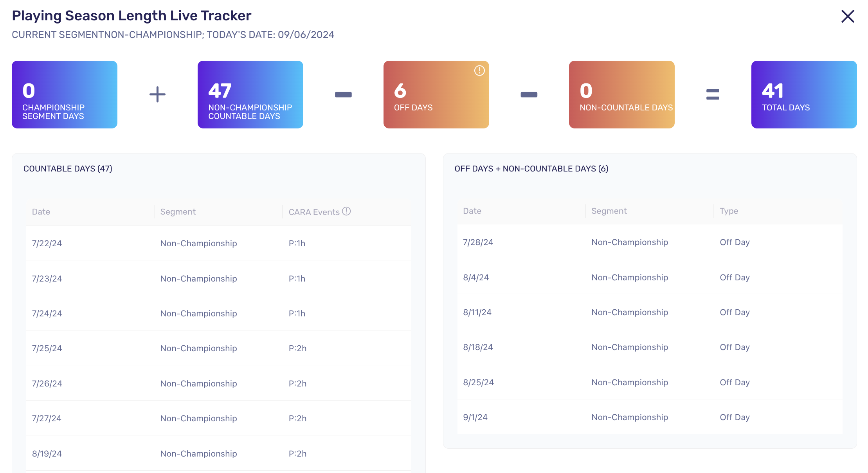Select the 7/25/24 countable day row
This screenshot has width=868, height=473.
pos(219,348)
